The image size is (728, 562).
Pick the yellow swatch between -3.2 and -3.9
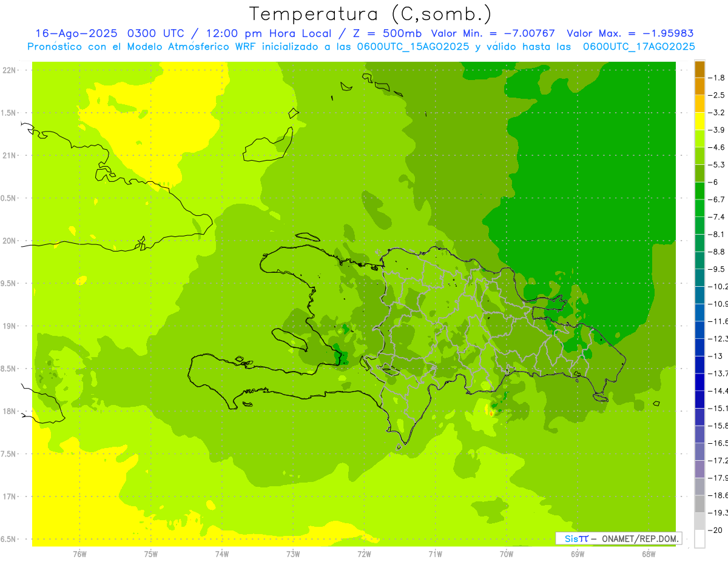coord(699,121)
